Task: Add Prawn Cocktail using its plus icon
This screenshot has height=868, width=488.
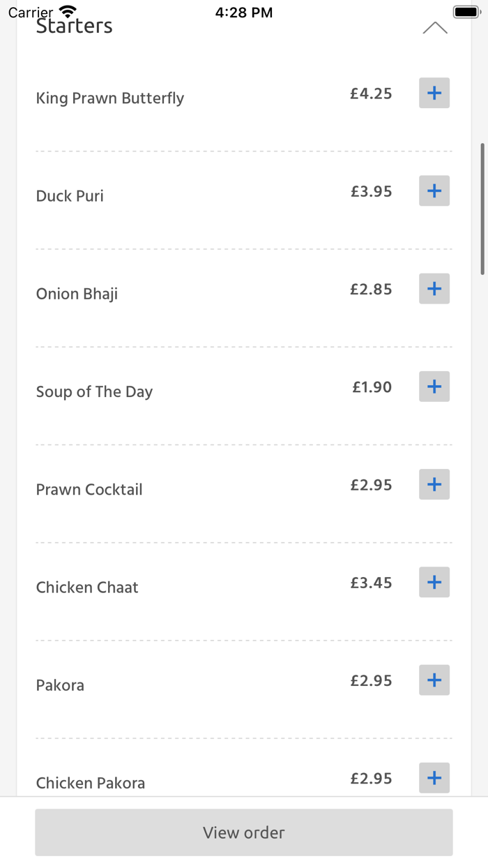Action: point(434,484)
